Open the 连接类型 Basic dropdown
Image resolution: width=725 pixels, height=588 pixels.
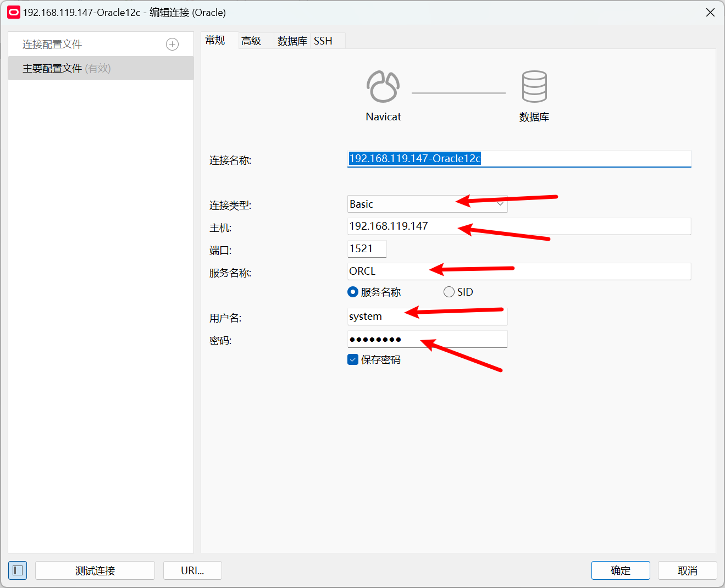coord(427,204)
